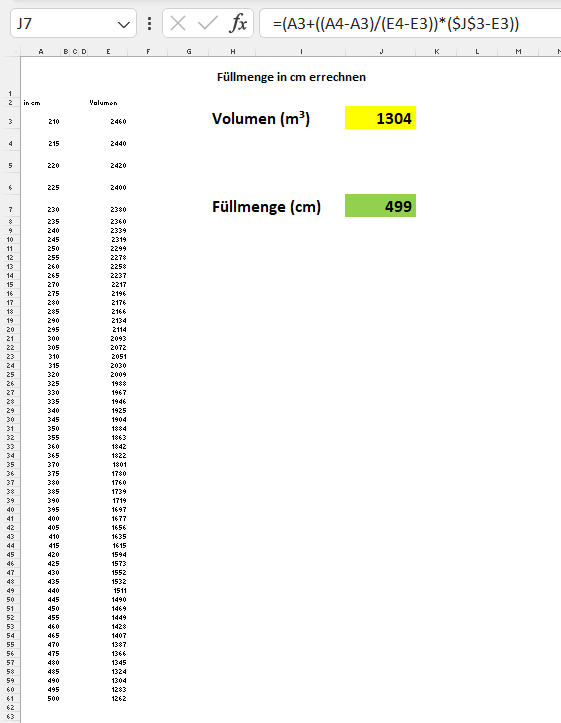The width and height of the screenshot is (561, 723).
Task: Open the Name Box dropdown arrow
Action: (x=124, y=24)
